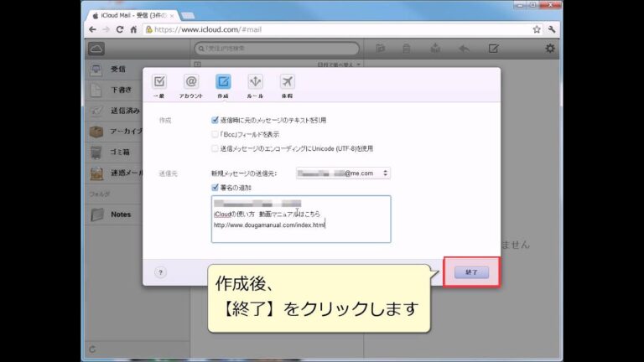Screen dimensions: 644x362
Task: Open the sort by date dropdown in message list
Action: click(339, 65)
